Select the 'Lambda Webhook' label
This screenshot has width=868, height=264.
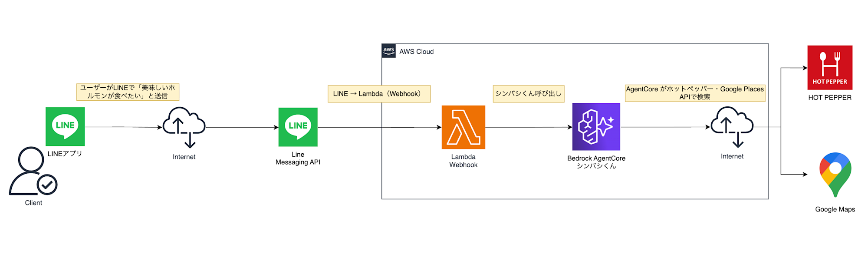pos(463,161)
